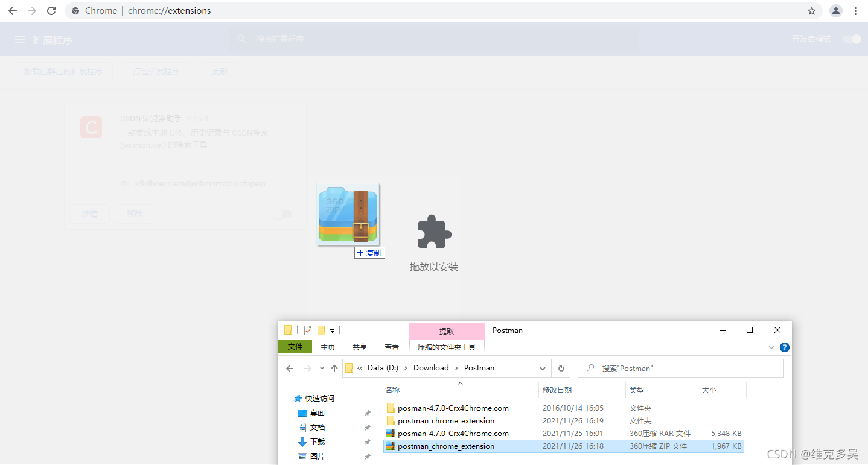Image resolution: width=868 pixels, height=465 pixels.
Task: Focus the 搜索扩展程序 search box
Action: 433,39
